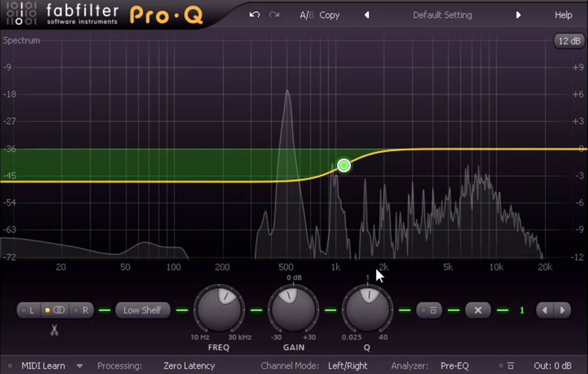Select previous band with left arrow

pyautogui.click(x=545, y=310)
